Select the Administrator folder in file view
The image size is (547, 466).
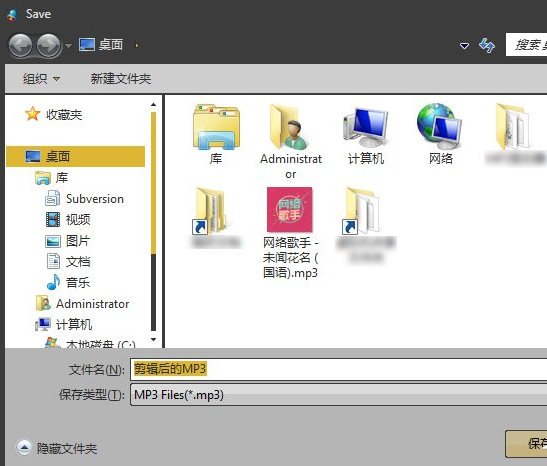291,141
